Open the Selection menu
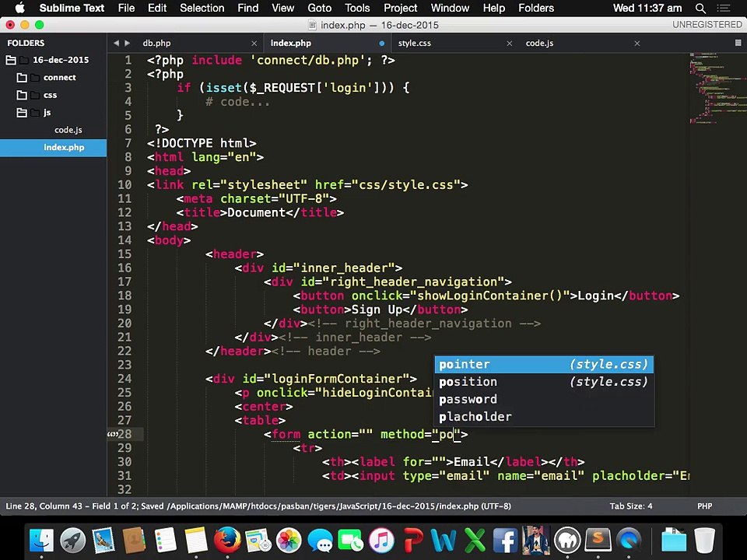The image size is (747, 560). [x=202, y=8]
